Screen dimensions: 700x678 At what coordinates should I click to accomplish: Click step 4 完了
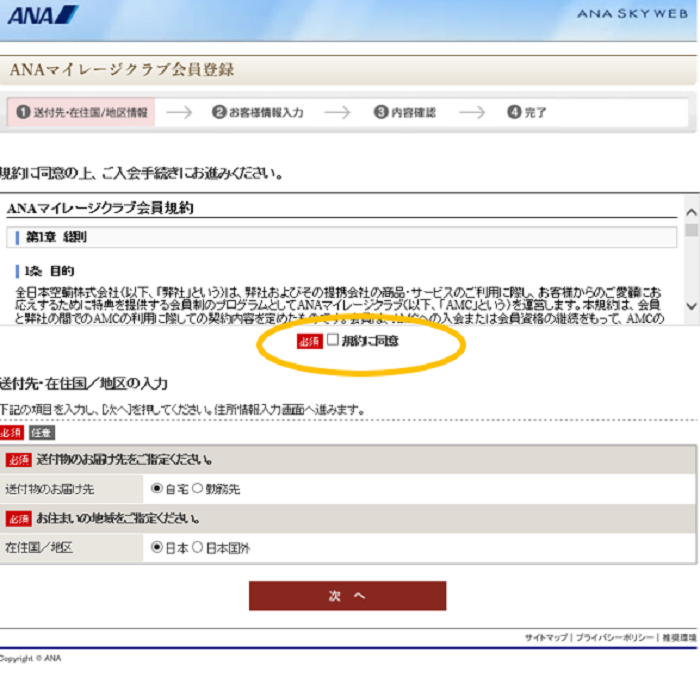coord(527,112)
